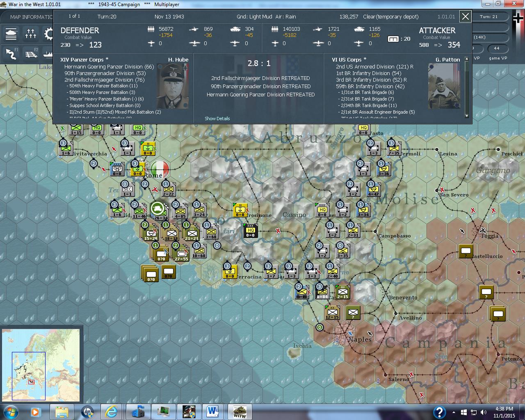Select Suippes School Artillery Battalion row

click(103, 106)
